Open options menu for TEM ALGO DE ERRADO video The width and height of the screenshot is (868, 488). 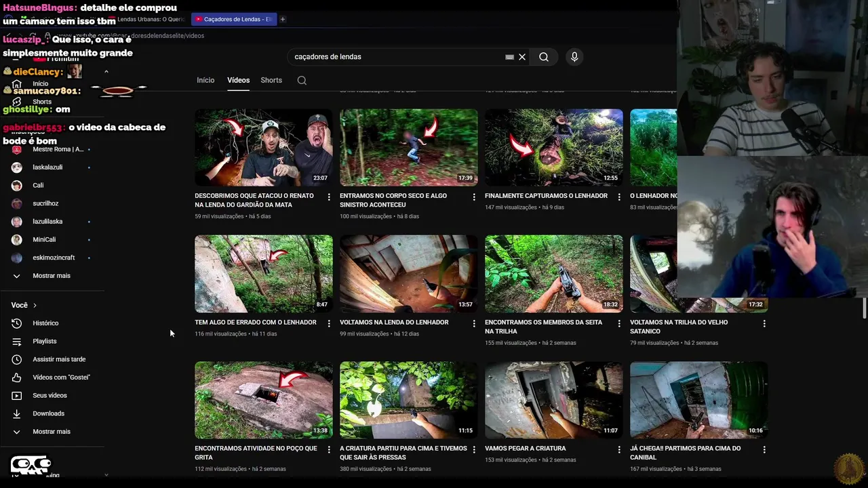click(329, 323)
